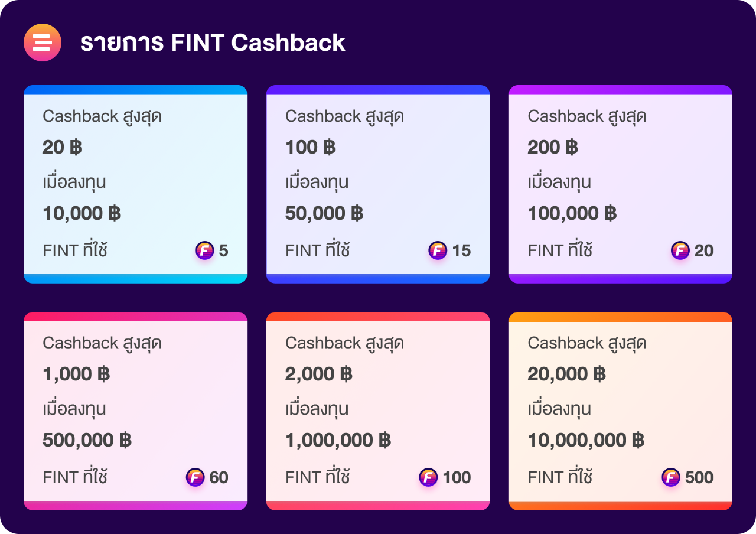Click the 1,000,000 ฿ investment amount
This screenshot has height=534, width=756.
(x=338, y=440)
